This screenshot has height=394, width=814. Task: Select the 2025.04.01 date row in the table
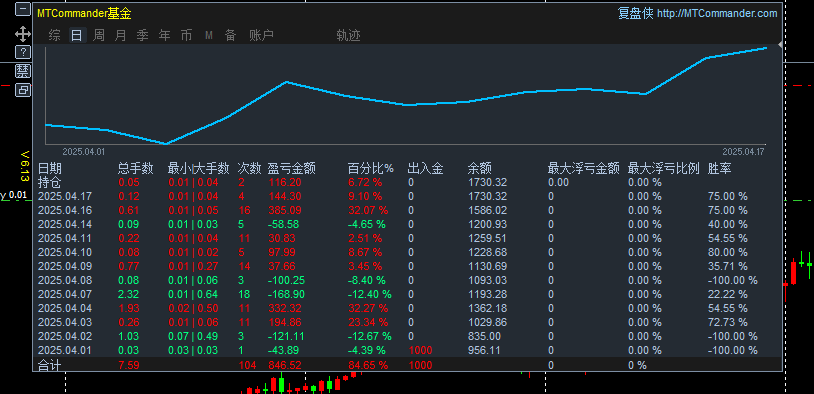[65, 350]
